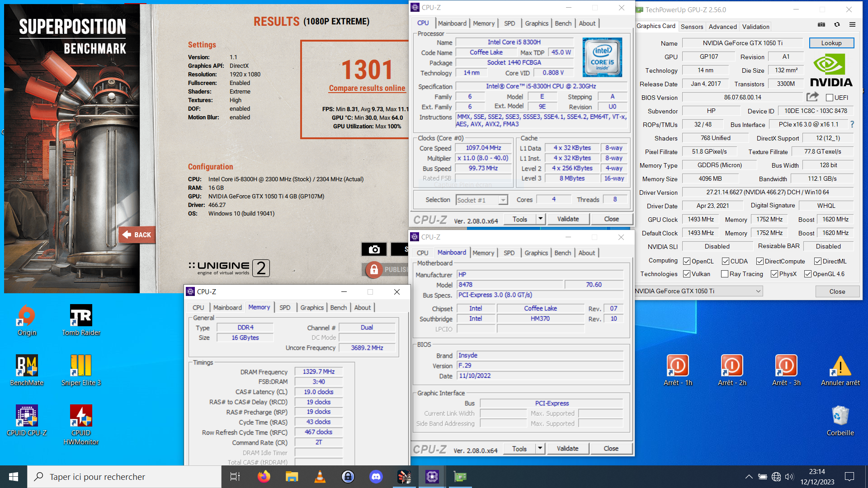This screenshot has width=868, height=488.
Task: Open the GPU-Z hamburger menu
Action: pos(852,25)
